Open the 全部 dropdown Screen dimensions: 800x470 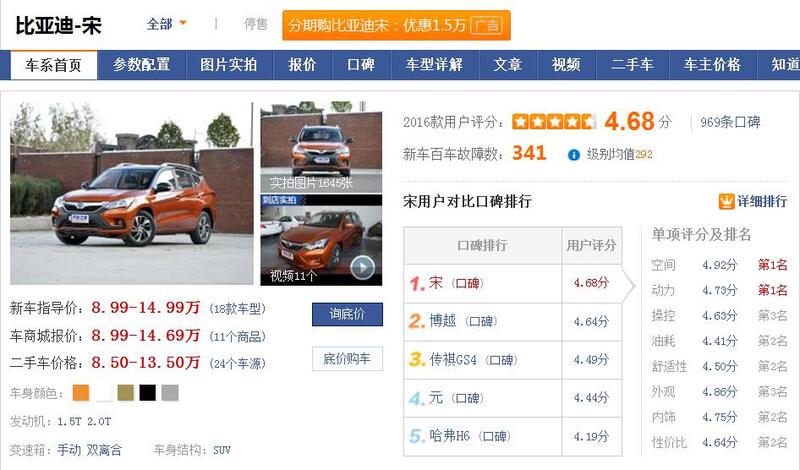[x=166, y=24]
